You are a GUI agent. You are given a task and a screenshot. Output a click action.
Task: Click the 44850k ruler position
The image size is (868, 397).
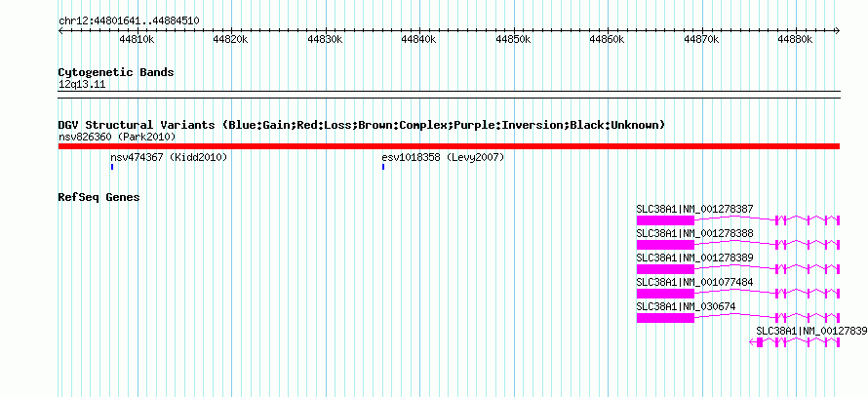(x=513, y=39)
